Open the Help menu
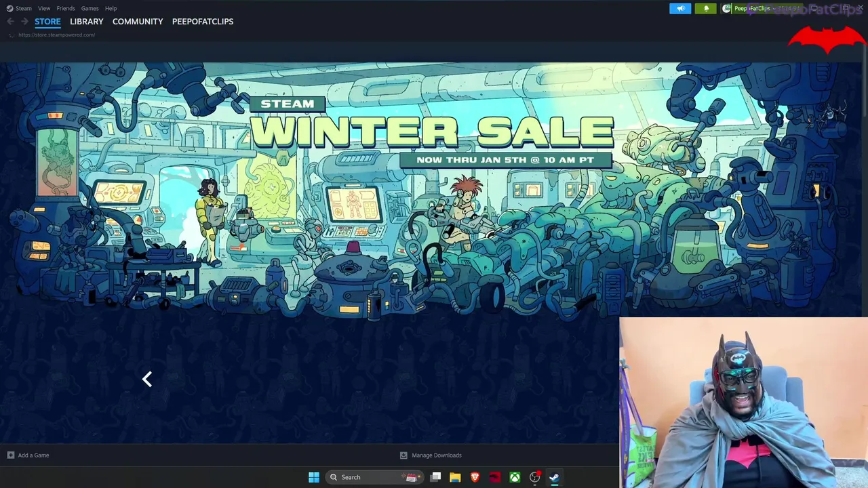868x488 pixels. click(111, 8)
